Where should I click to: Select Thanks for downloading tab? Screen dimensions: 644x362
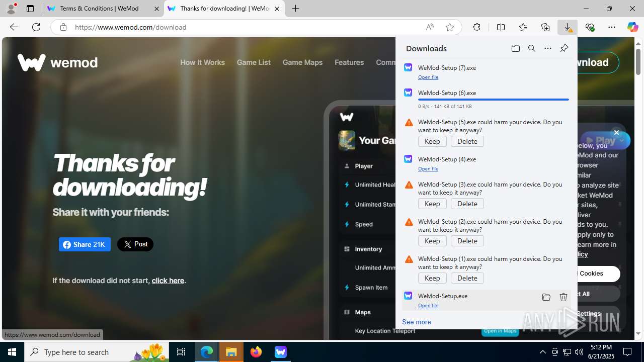coord(224,9)
